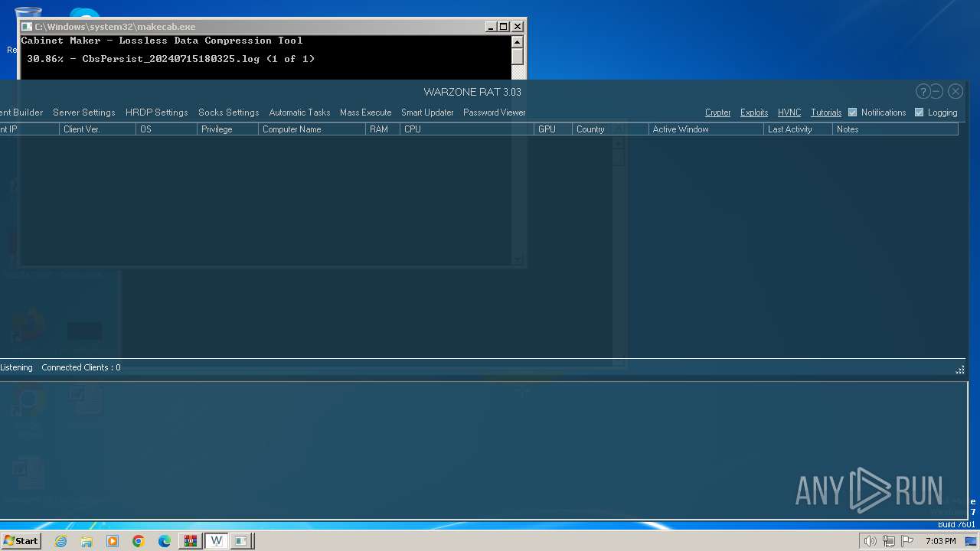Viewport: 980px width, 551px height.
Task: Open the makecab.exe title bar system icon
Action: [x=27, y=26]
